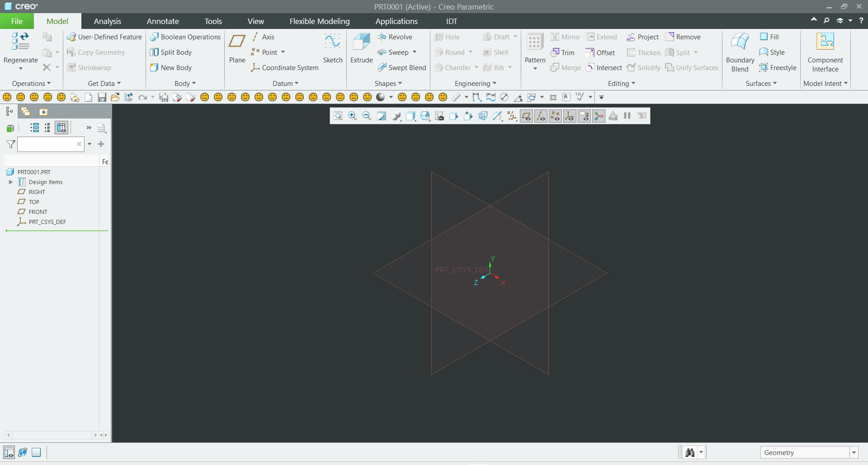
Task: Expand the Design Items tree node
Action: tap(11, 182)
